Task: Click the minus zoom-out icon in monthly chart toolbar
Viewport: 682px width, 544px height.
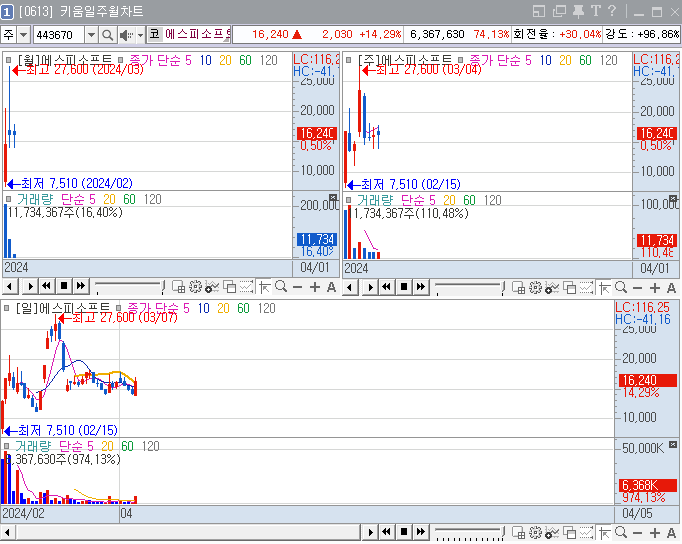Action: point(298,287)
